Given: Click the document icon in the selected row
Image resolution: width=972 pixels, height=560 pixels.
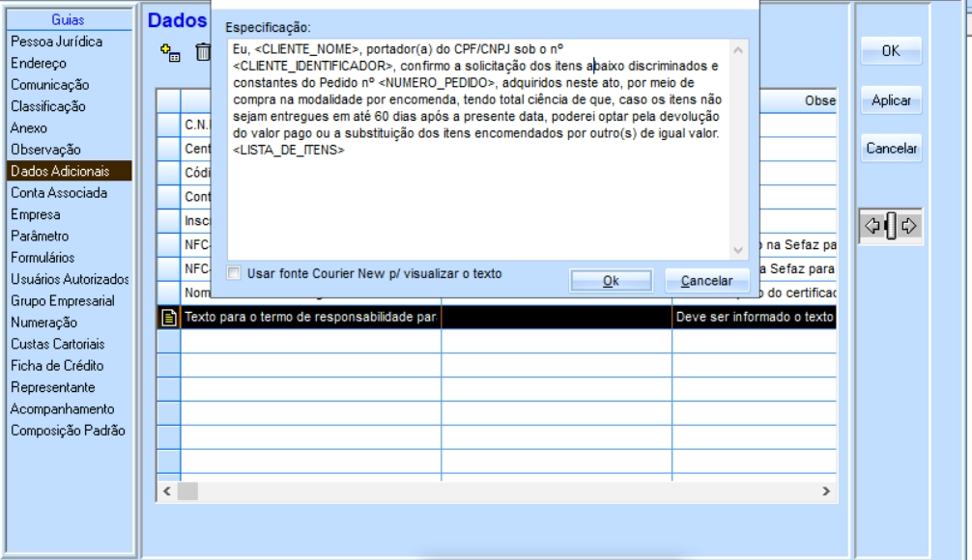Looking at the screenshot, I should tap(168, 316).
